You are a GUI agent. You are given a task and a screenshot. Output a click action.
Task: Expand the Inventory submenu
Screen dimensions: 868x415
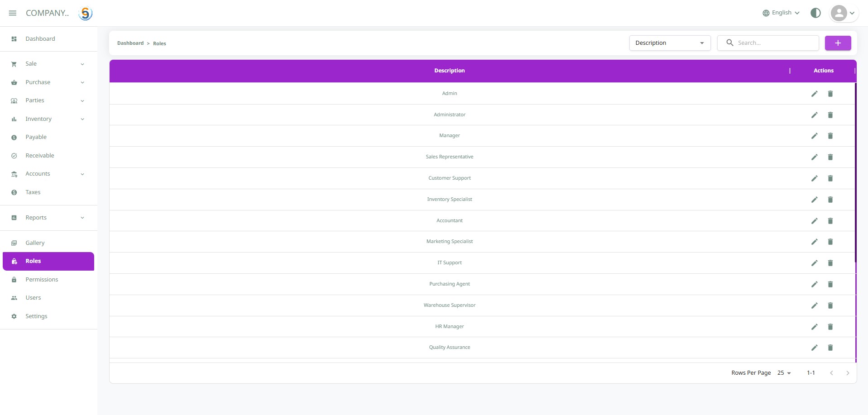(48, 119)
